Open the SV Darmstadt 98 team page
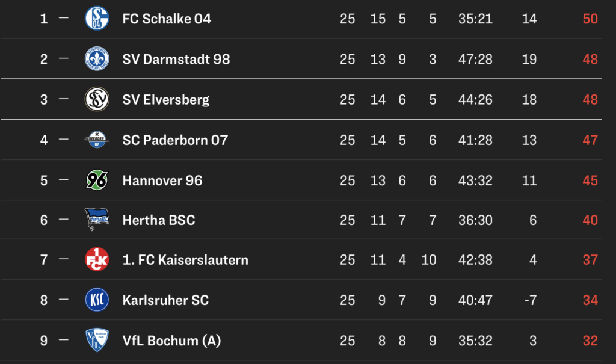 [x=176, y=59]
